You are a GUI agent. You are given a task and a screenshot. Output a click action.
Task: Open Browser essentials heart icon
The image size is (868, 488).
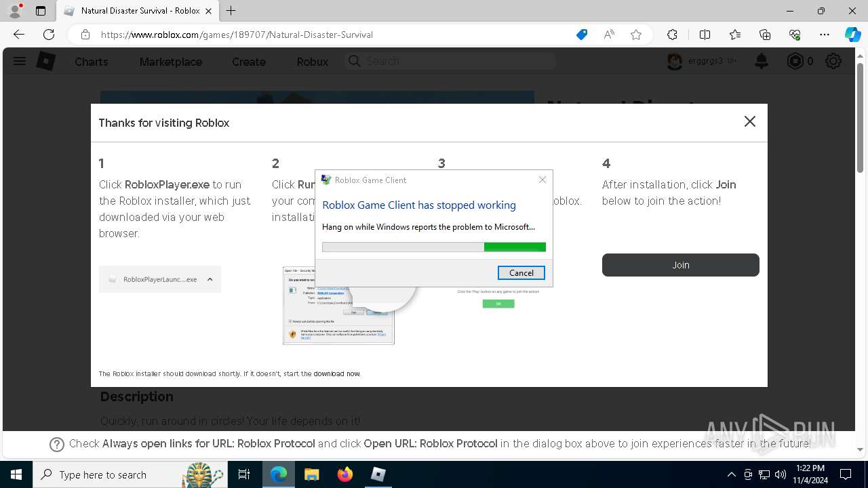click(x=795, y=35)
